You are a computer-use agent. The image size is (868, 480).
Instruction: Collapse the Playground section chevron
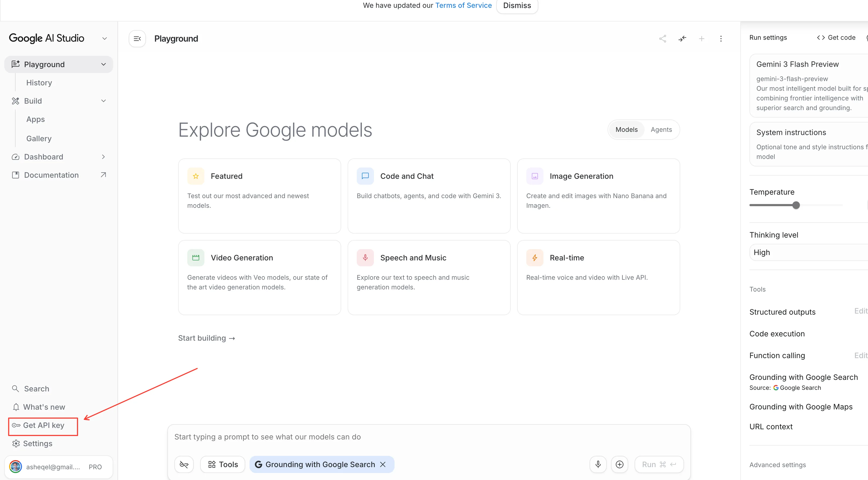pyautogui.click(x=104, y=64)
